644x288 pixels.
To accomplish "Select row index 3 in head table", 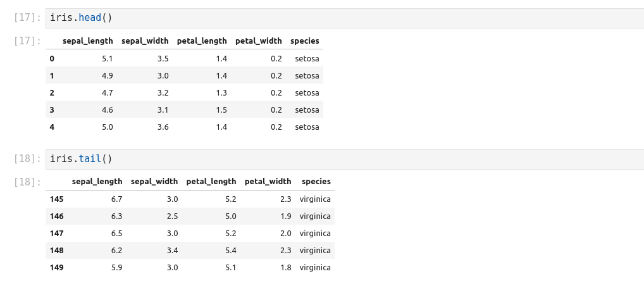I will point(52,110).
